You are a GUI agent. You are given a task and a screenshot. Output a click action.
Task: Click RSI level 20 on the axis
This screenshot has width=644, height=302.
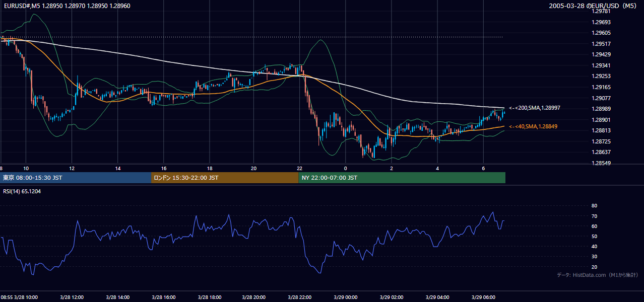coord(594,267)
